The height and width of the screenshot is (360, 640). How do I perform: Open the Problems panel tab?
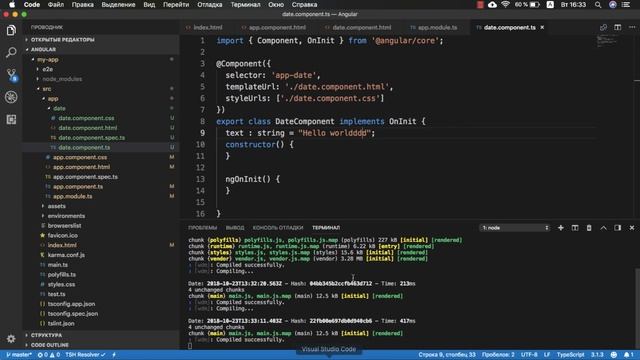coord(202,228)
